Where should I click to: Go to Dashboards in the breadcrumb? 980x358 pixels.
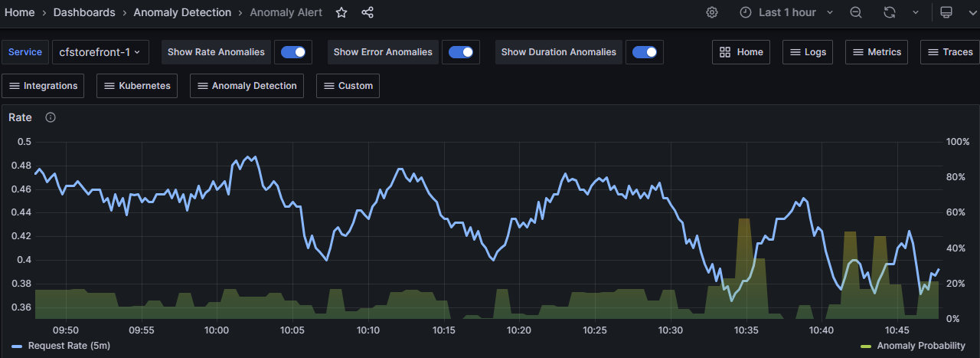point(84,12)
